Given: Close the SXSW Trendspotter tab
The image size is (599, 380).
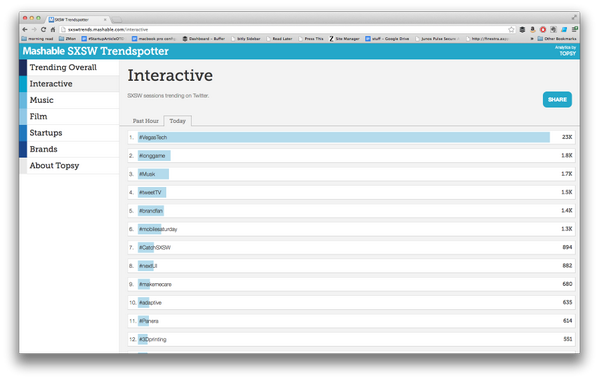Looking at the screenshot, I should tap(105, 19).
